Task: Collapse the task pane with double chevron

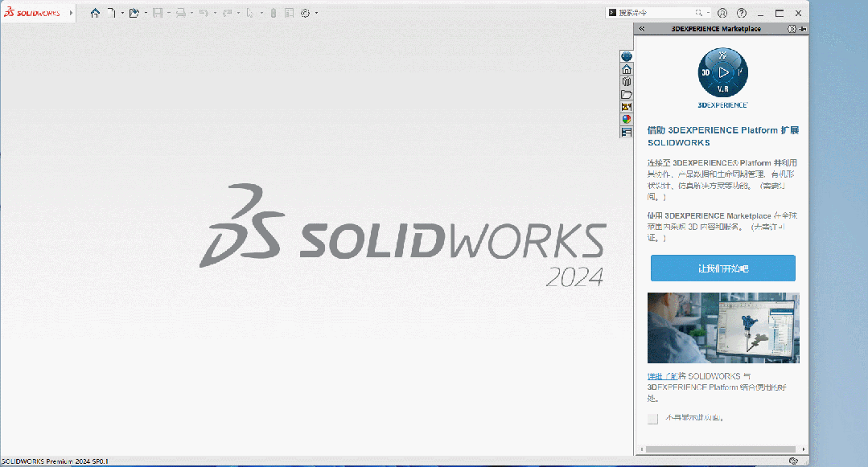Action: pos(642,29)
